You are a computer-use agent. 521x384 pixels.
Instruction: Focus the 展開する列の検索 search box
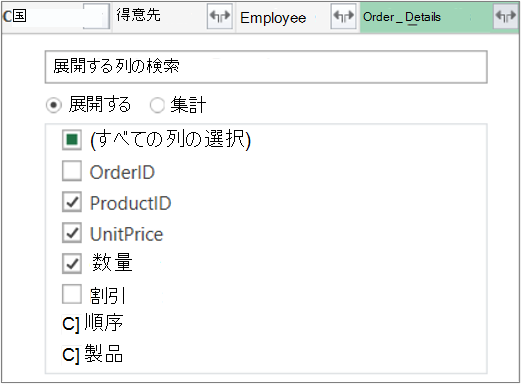(266, 67)
